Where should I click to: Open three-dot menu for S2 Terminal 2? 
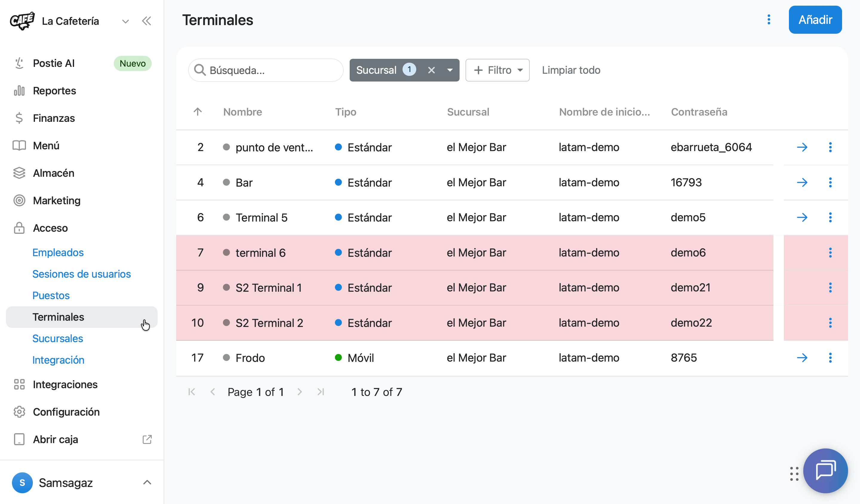(x=830, y=323)
